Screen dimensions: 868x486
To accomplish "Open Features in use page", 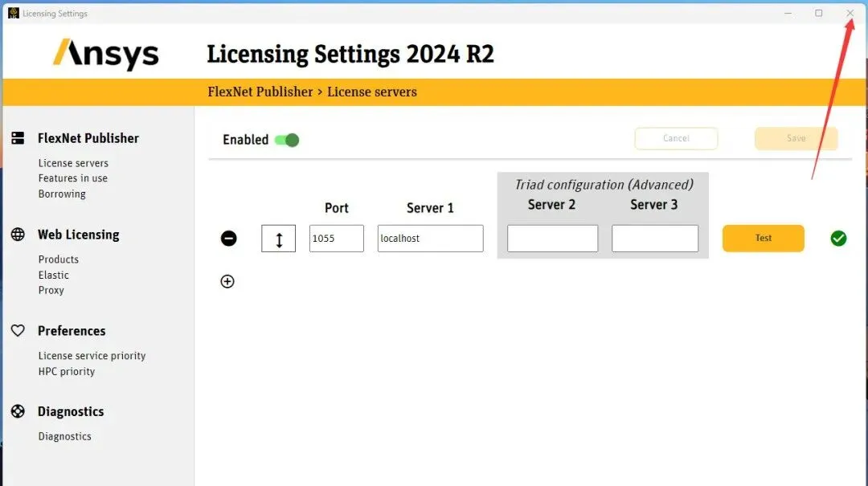I will coord(72,178).
